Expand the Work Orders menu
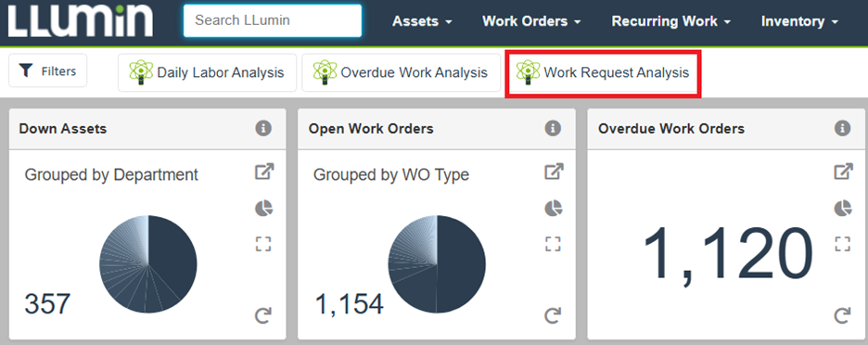 pos(531,21)
